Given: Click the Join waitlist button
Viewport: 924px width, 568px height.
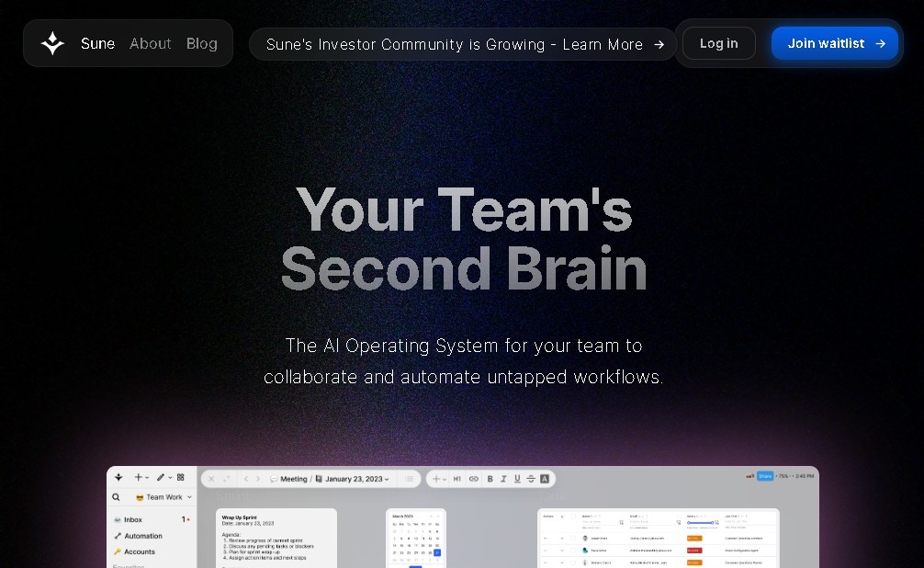Looking at the screenshot, I should pyautogui.click(x=834, y=43).
